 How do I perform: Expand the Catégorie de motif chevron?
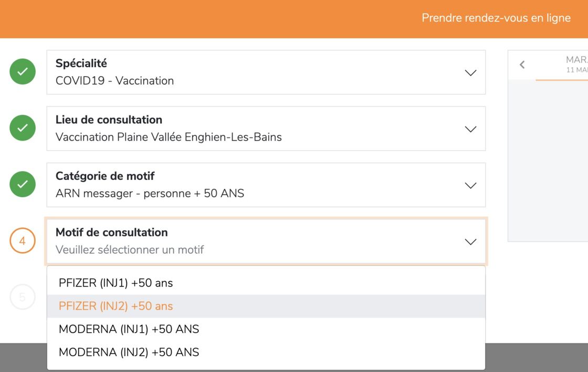point(470,185)
